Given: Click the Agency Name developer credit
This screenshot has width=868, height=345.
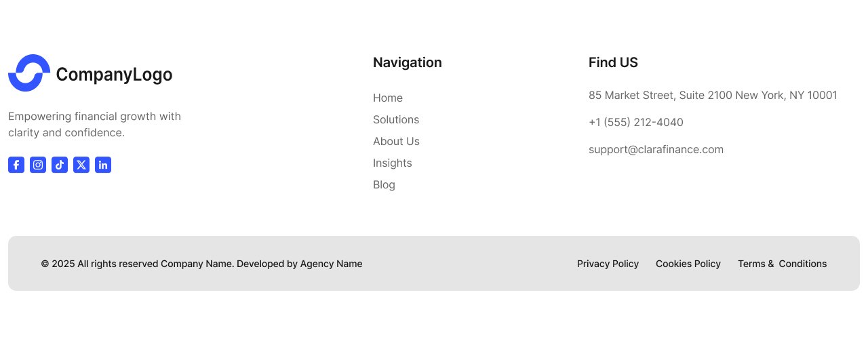Looking at the screenshot, I should [331, 264].
